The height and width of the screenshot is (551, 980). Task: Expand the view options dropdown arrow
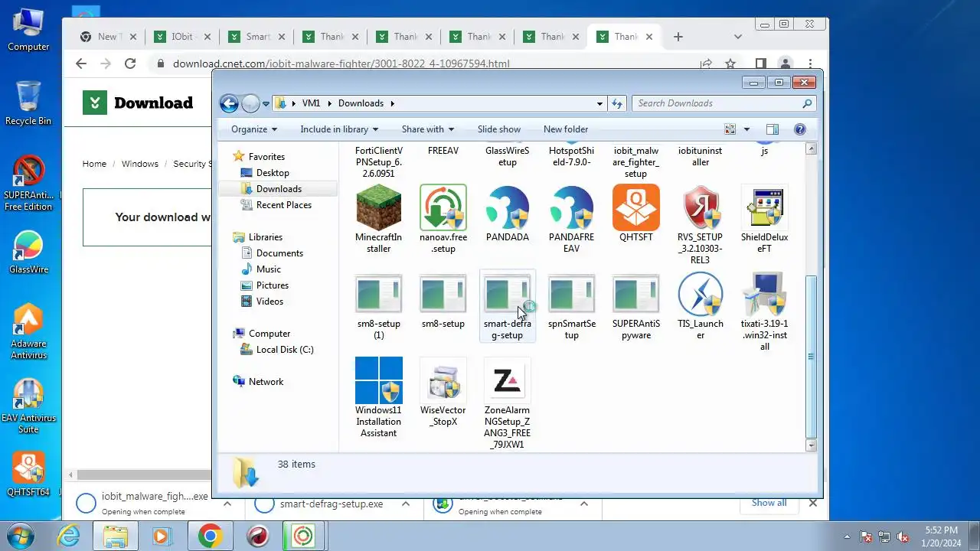pyautogui.click(x=746, y=129)
